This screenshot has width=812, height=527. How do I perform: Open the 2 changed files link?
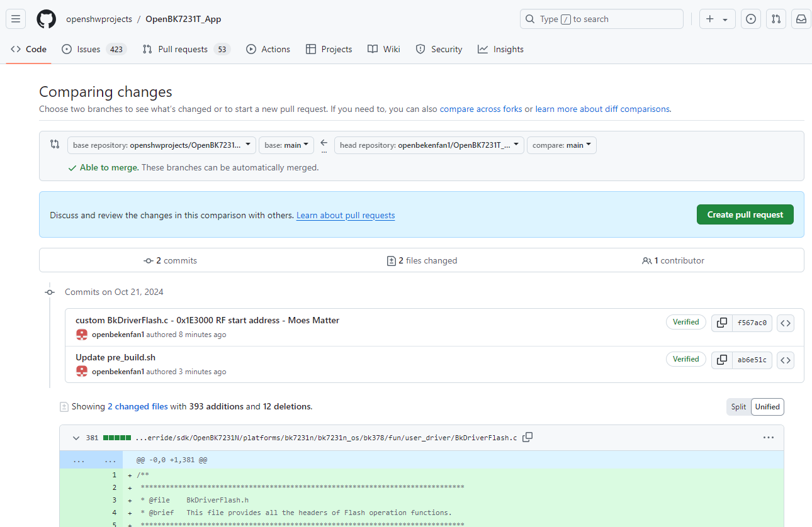point(138,406)
